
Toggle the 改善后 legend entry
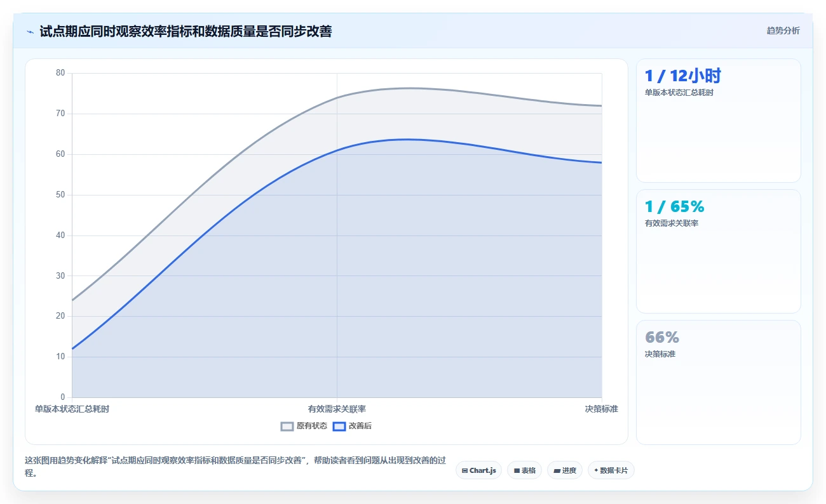pyautogui.click(x=352, y=426)
